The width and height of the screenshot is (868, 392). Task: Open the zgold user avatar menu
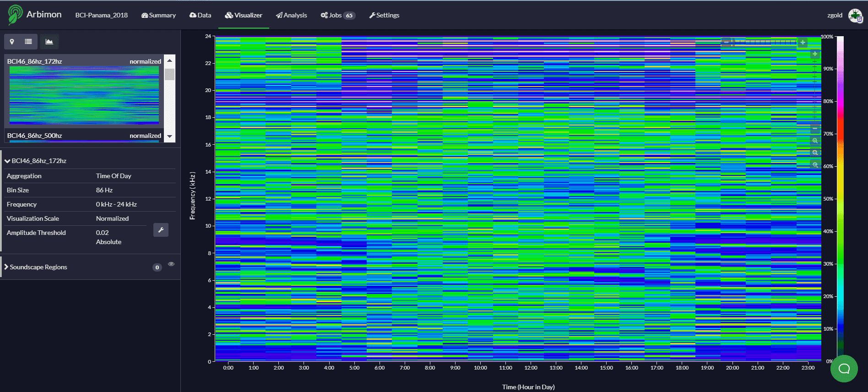coord(855,15)
